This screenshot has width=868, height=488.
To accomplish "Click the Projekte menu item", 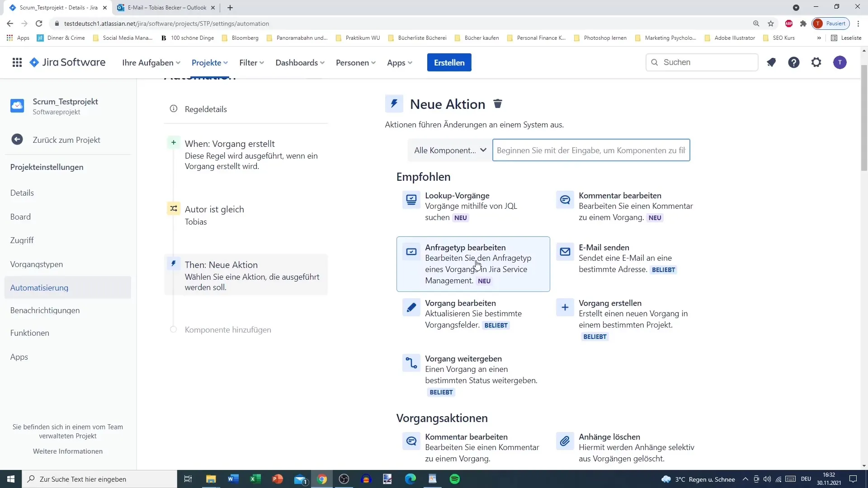I will [x=209, y=62].
